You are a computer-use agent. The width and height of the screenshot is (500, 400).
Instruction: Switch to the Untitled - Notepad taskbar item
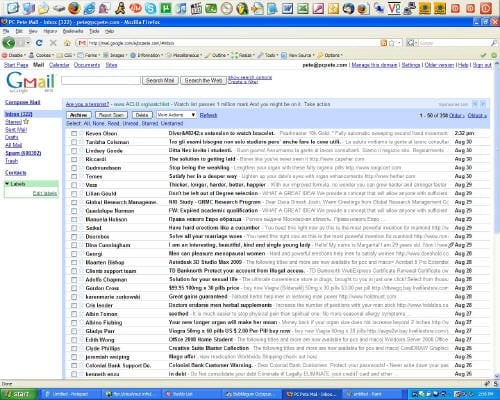[x=70, y=394]
